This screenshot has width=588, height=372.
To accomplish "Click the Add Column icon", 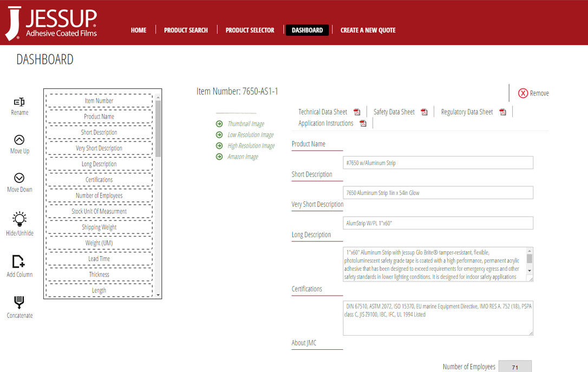I will (x=18, y=262).
